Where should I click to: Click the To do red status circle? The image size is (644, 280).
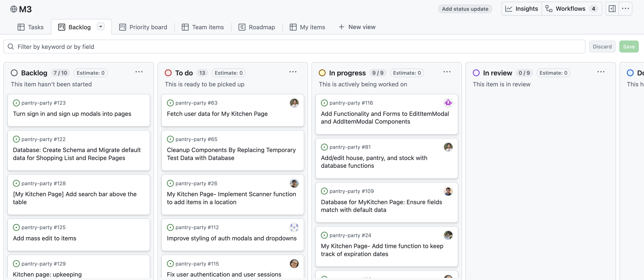[x=168, y=73]
